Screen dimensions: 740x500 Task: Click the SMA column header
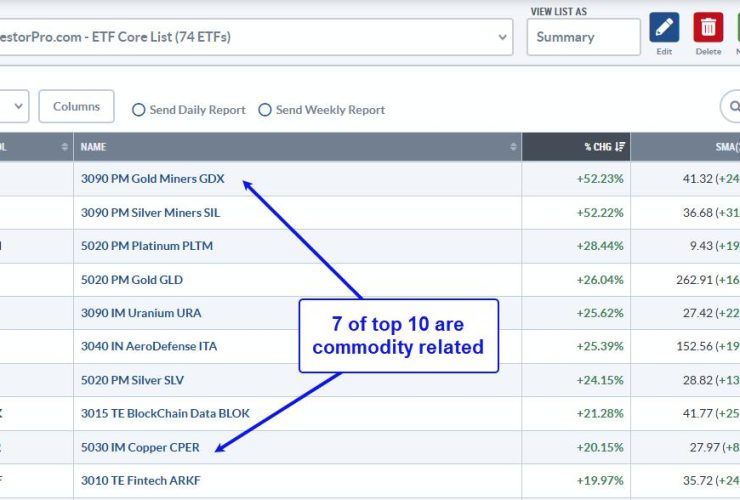click(686, 147)
